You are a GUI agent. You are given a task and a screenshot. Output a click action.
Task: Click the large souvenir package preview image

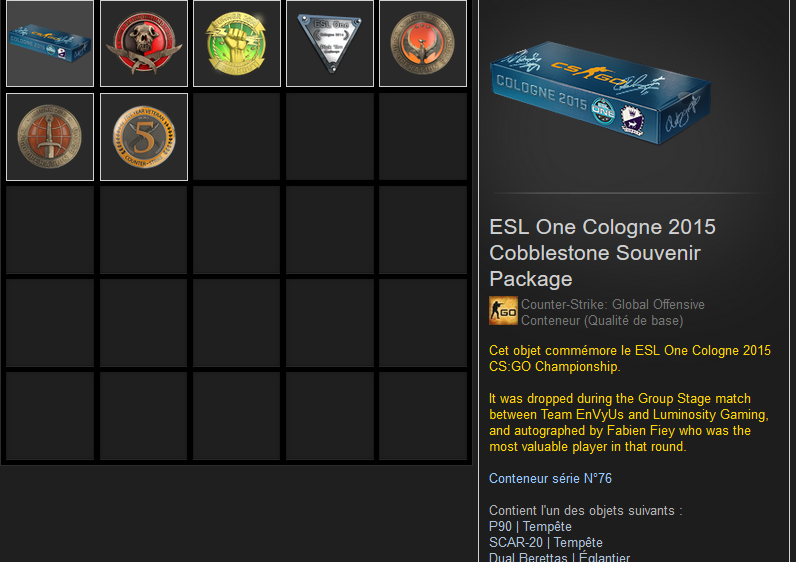point(600,93)
